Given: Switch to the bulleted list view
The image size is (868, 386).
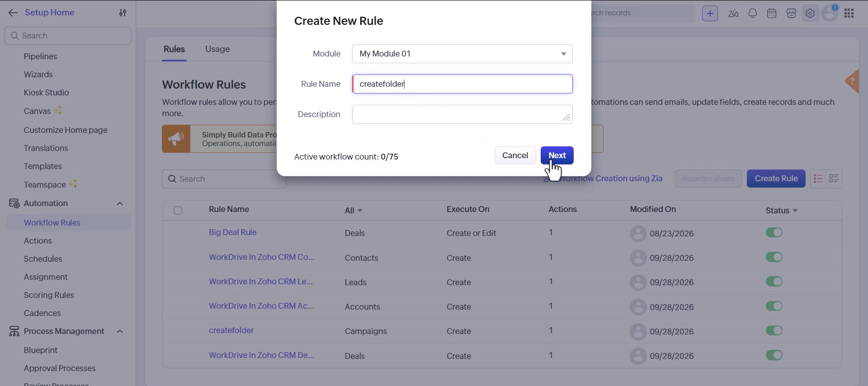Looking at the screenshot, I should coord(818,179).
